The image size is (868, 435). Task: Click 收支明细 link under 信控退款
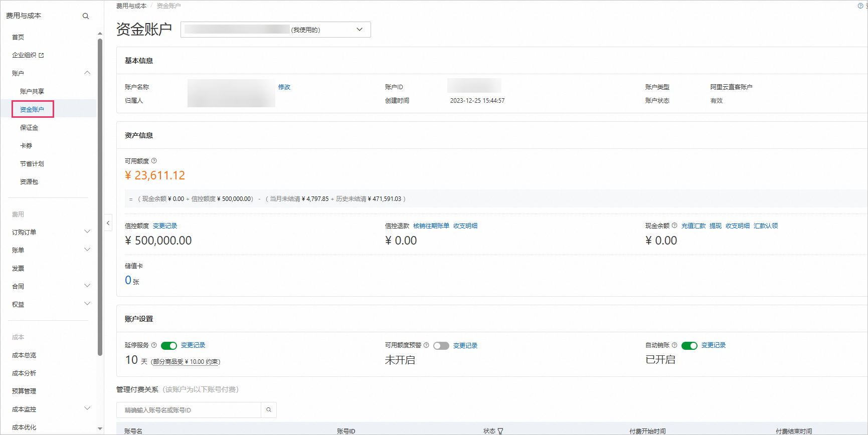tap(465, 226)
